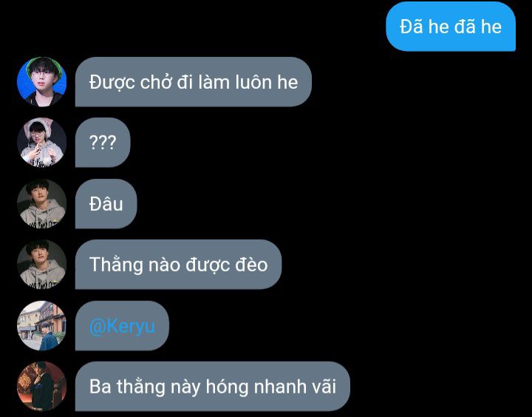Tap the gray bubble containing @Keryu
The width and height of the screenshot is (532, 417).
click(x=122, y=325)
